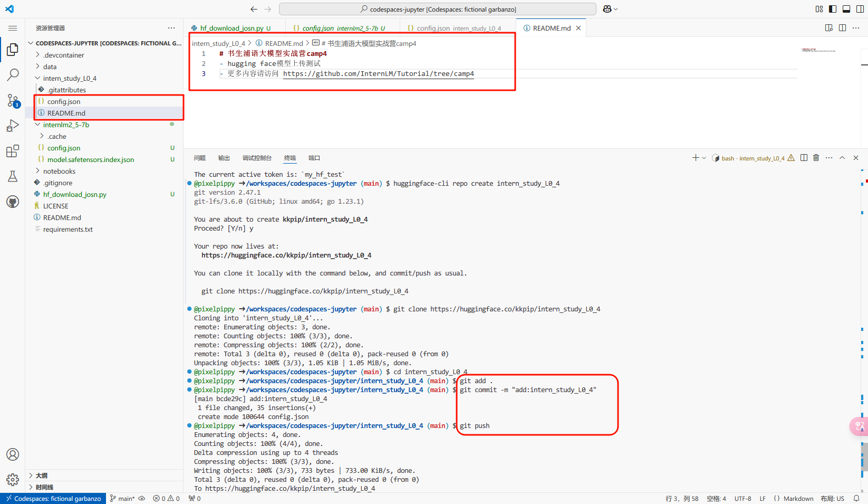Open the Manage gear menu
Viewport: 868px width, 504px height.
(13, 480)
